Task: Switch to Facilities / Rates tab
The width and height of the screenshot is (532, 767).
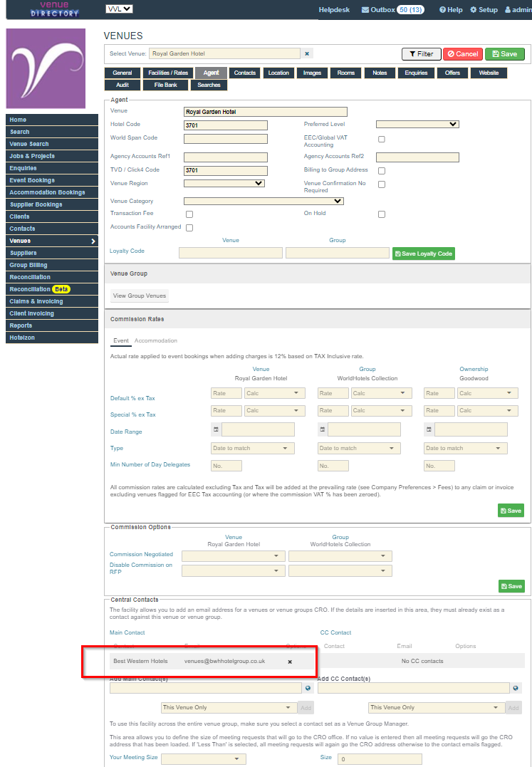Action: (168, 73)
